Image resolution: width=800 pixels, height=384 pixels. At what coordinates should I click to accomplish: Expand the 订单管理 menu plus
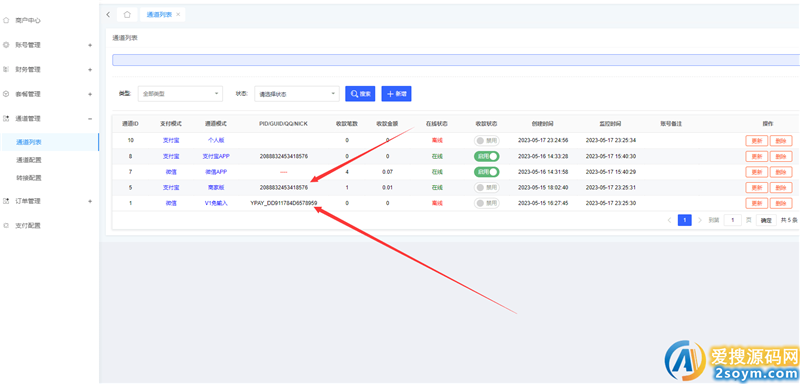pyautogui.click(x=90, y=201)
